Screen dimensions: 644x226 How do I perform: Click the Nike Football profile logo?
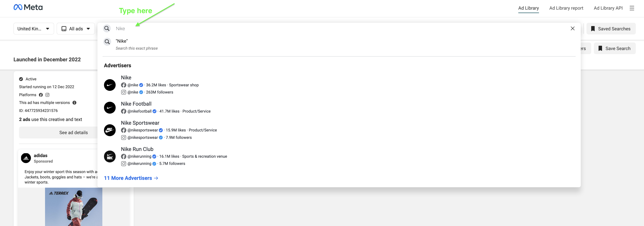point(110,107)
